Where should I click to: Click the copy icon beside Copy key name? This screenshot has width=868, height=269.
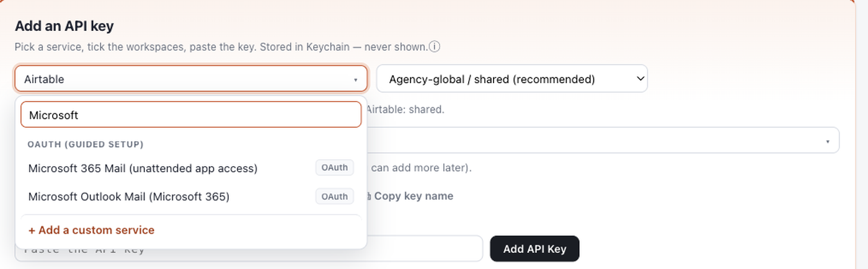(368, 196)
